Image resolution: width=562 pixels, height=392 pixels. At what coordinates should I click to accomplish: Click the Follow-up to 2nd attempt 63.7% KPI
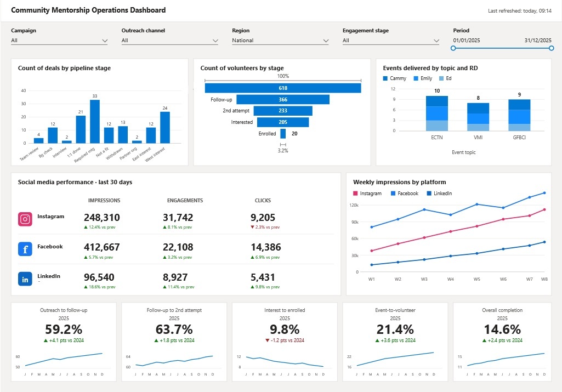[174, 329]
